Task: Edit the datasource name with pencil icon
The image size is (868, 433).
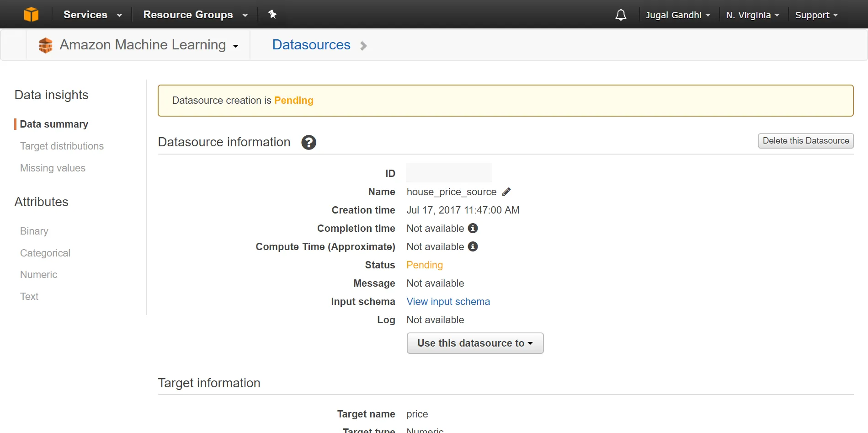Action: 506,192
